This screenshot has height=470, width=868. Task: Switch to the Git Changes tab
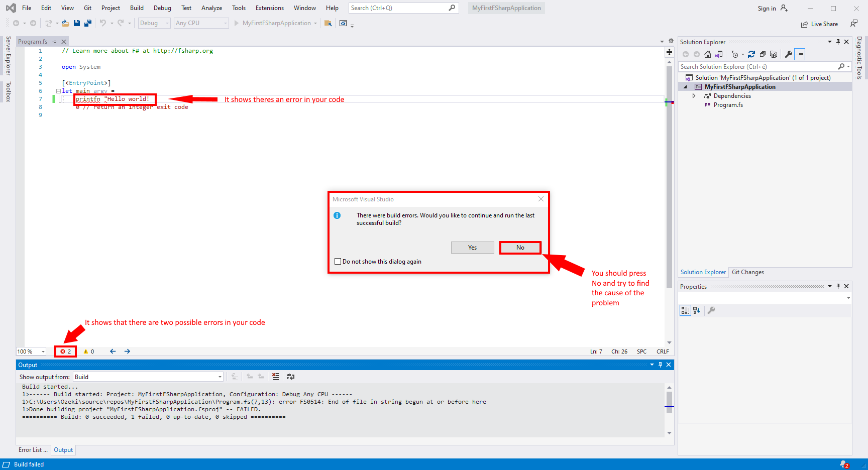(748, 272)
